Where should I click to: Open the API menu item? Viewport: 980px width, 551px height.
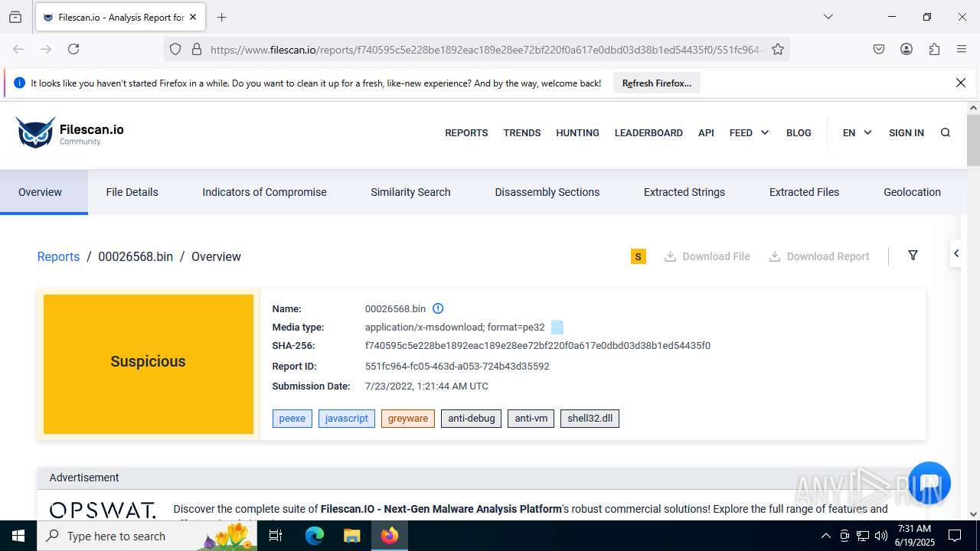pos(706,132)
